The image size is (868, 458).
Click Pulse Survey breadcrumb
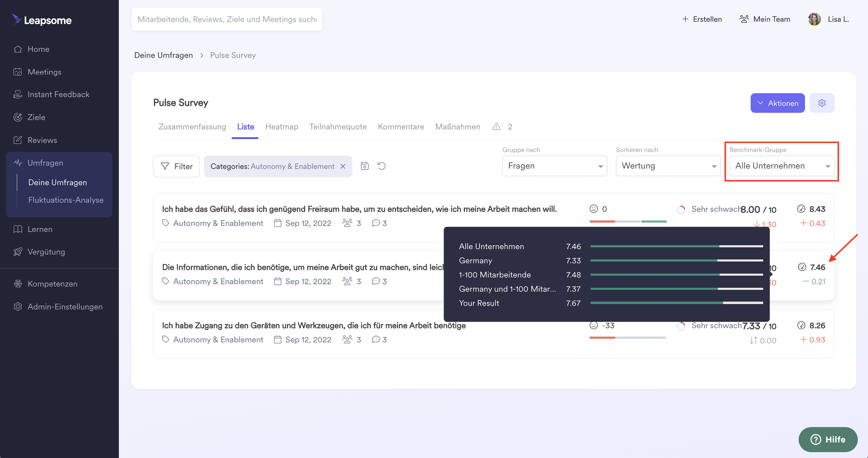pos(233,55)
